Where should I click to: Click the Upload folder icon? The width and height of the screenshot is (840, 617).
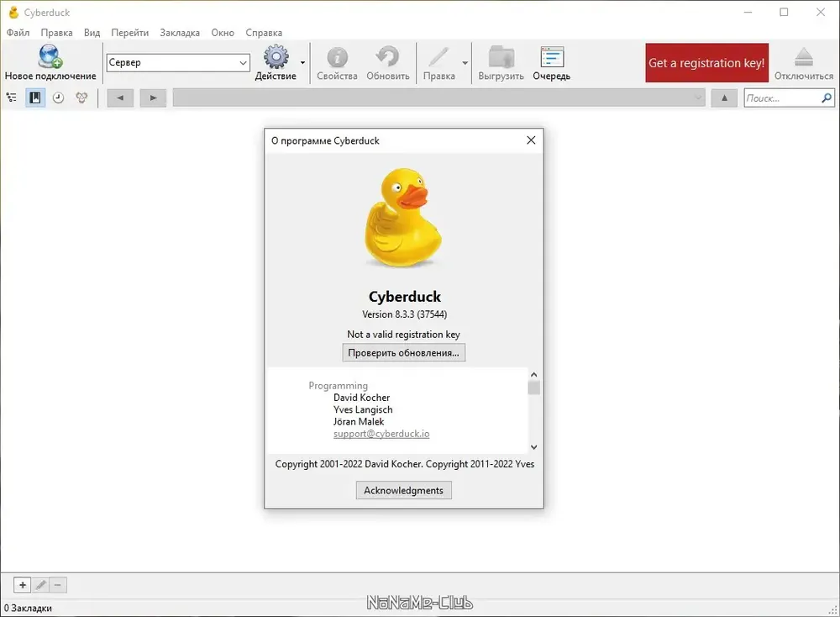501,57
